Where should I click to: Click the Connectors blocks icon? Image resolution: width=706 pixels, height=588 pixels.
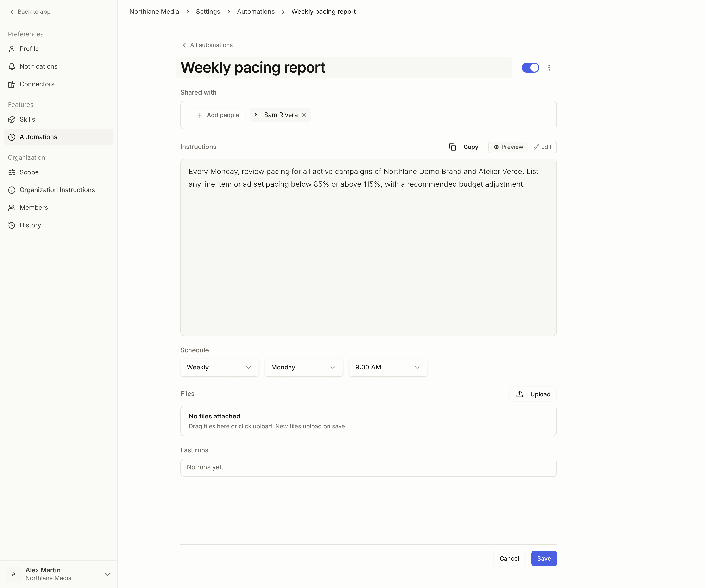pyautogui.click(x=12, y=84)
